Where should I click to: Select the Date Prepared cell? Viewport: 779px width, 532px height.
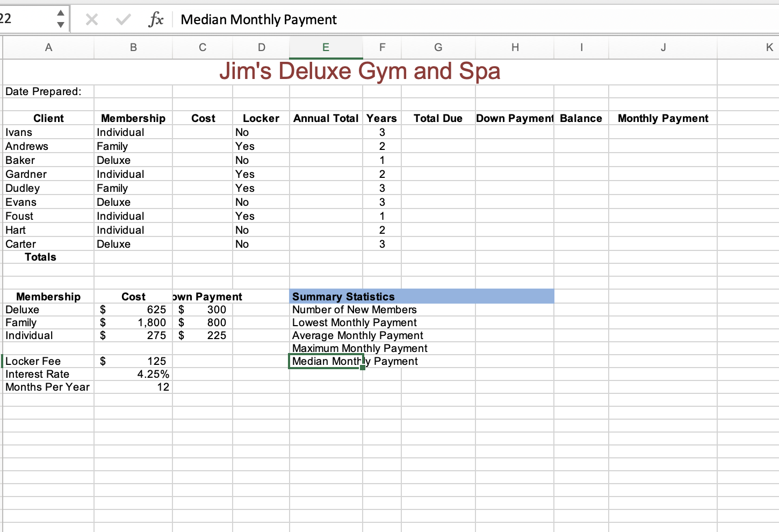pos(48,91)
